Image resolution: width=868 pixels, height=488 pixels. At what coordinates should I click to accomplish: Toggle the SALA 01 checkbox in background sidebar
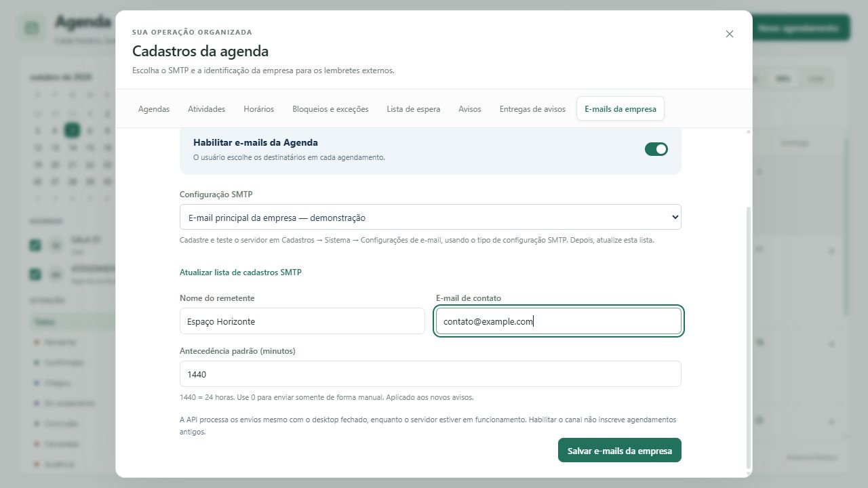(35, 245)
